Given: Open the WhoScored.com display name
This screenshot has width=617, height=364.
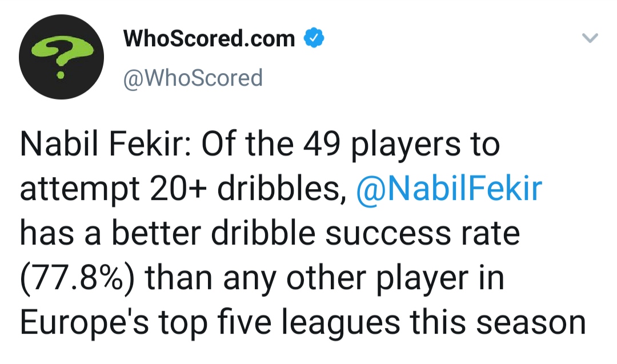Looking at the screenshot, I should click(209, 38).
